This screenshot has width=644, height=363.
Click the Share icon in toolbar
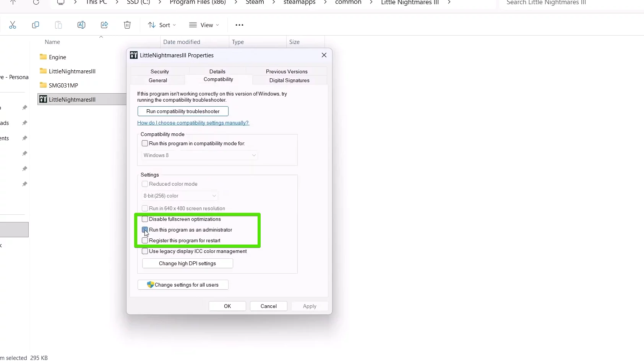click(104, 25)
